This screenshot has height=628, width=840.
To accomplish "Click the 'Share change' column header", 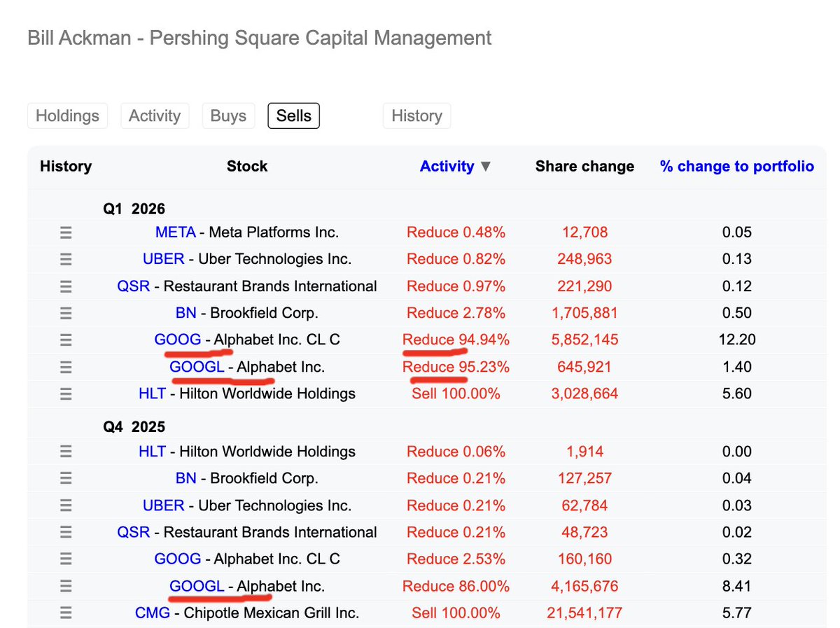I will click(x=584, y=167).
